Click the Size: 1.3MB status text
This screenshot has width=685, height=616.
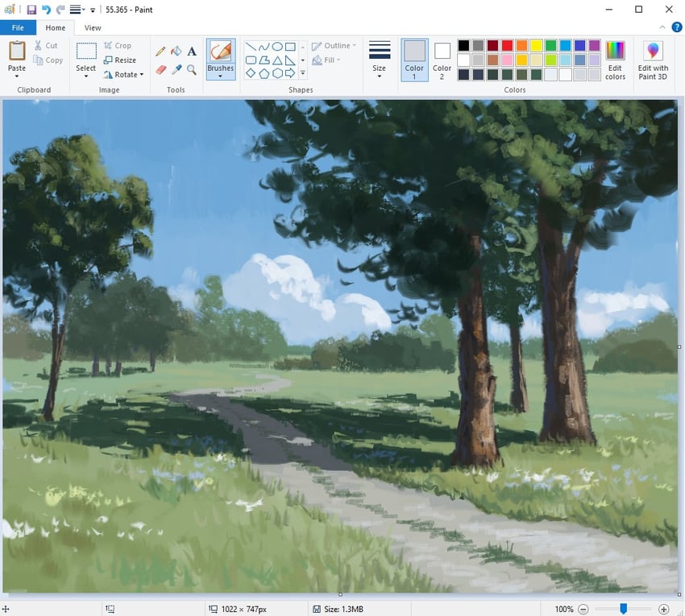pyautogui.click(x=343, y=609)
